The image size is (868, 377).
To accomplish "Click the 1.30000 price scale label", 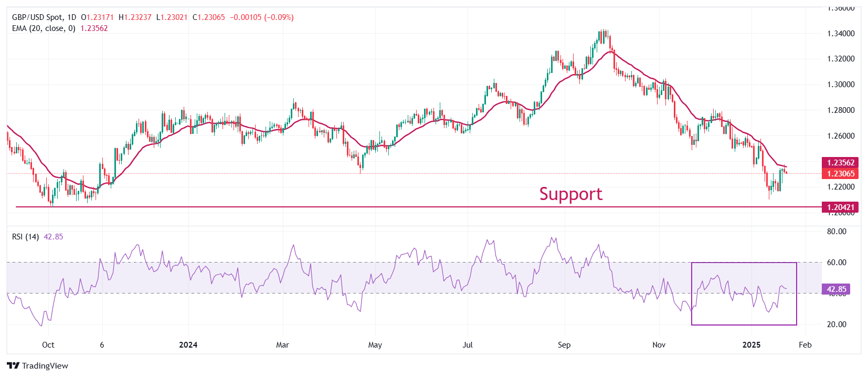I will tap(841, 85).
